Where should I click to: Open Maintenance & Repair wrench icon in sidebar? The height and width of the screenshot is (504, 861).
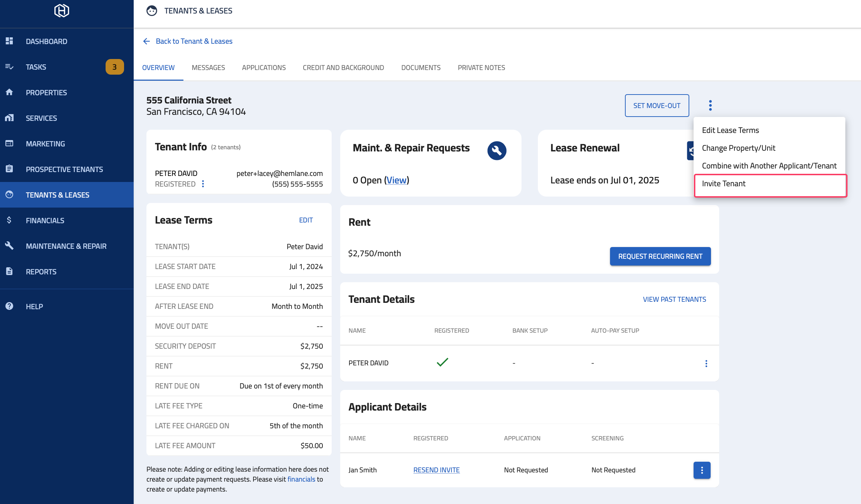9,246
